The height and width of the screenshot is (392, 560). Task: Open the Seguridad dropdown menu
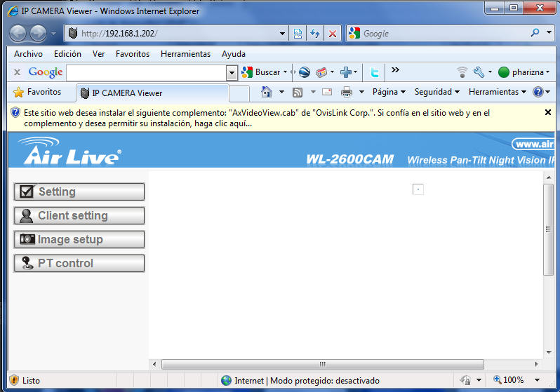(x=436, y=92)
